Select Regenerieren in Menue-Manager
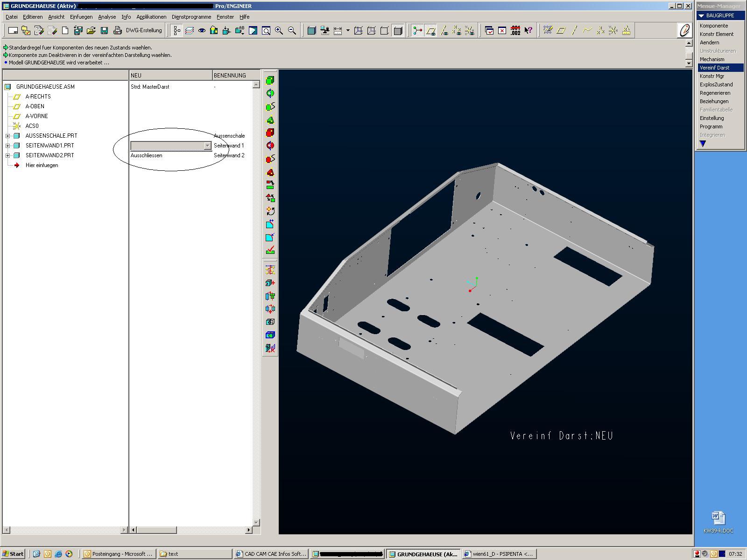747x560 pixels. tap(715, 93)
